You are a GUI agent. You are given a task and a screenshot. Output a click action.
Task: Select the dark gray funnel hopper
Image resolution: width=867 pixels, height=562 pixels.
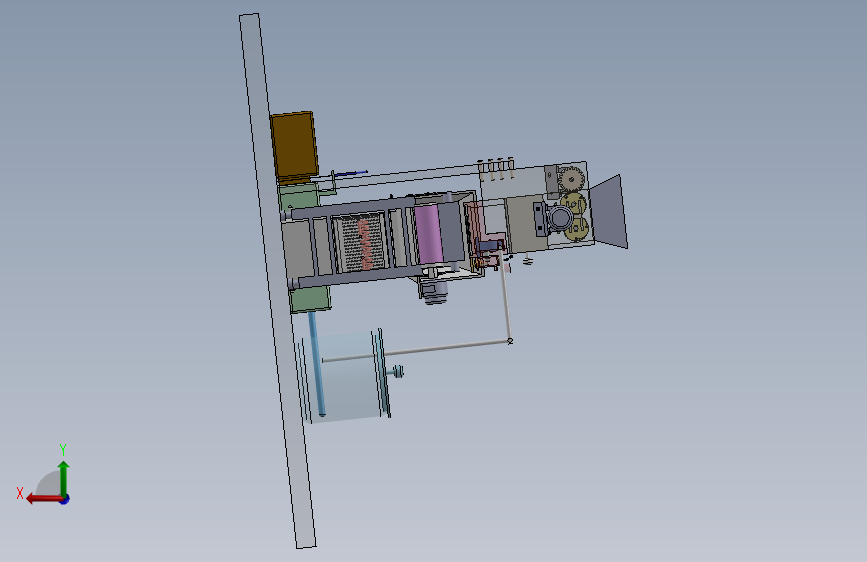pos(609,212)
